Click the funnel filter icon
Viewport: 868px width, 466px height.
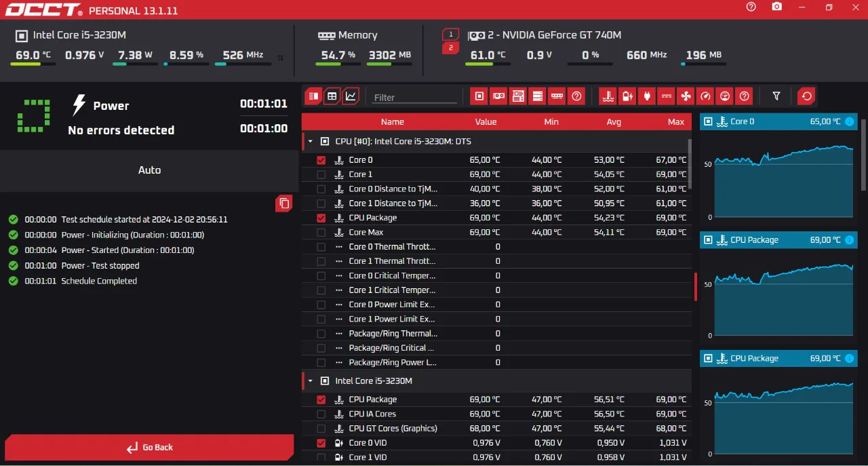(x=776, y=96)
